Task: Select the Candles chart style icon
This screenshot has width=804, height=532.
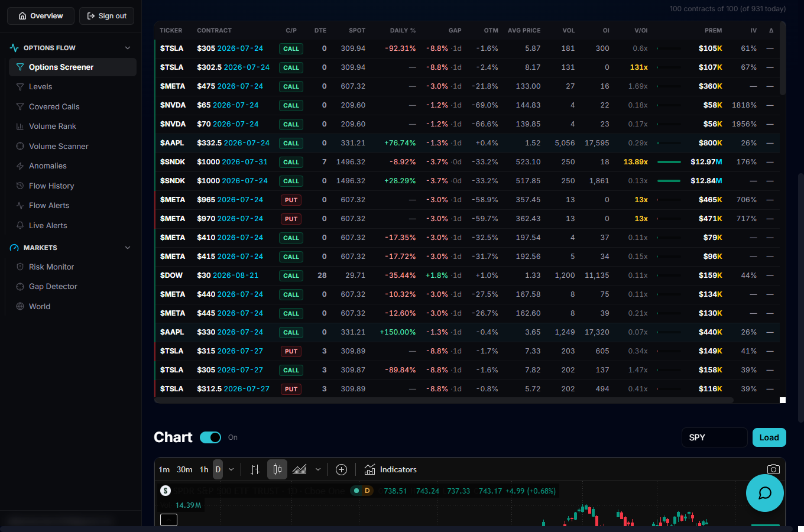Action: tap(277, 469)
